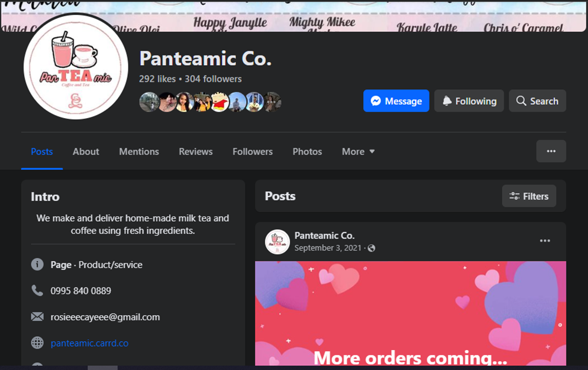Click the yellow cartoon follower avatar

[220, 102]
